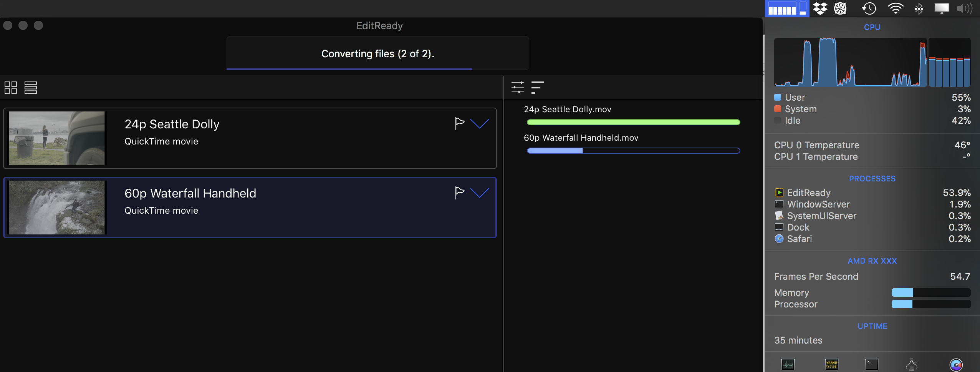This screenshot has width=980, height=372.
Task: Click the CPU usage history graph
Action: point(850,62)
